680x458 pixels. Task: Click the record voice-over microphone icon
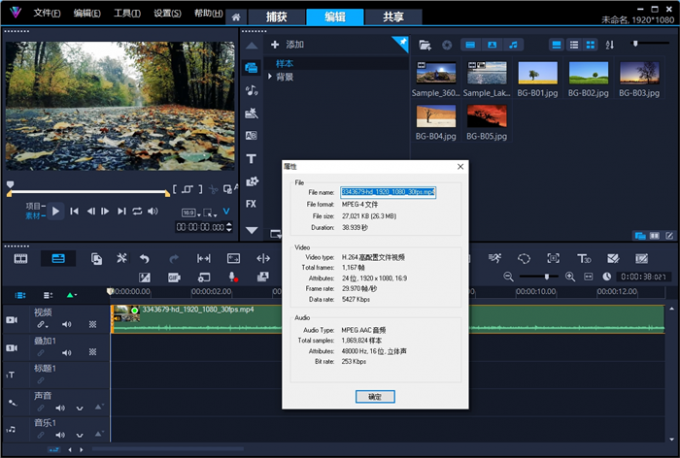coord(233,277)
